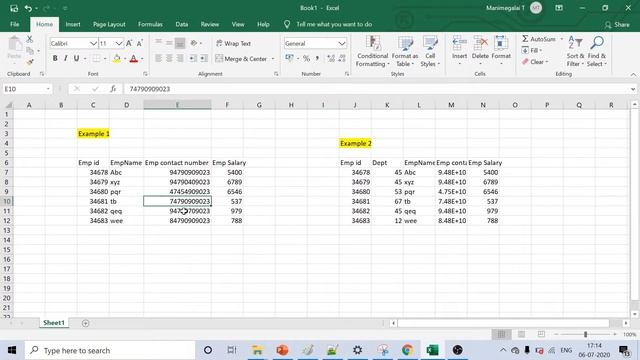The image size is (640, 360).
Task: Click Merge & Center
Action: click(241, 59)
